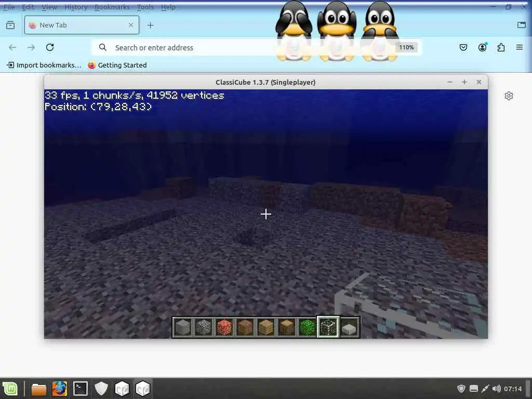Click Import bookmarks toolbar link
532x399 pixels.
pos(44,65)
